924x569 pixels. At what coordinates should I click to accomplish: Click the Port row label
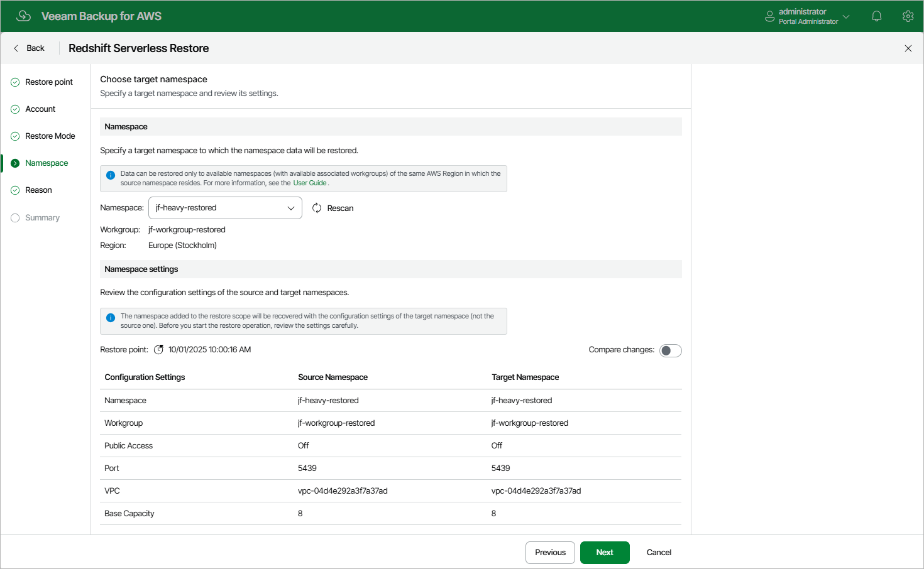111,469
